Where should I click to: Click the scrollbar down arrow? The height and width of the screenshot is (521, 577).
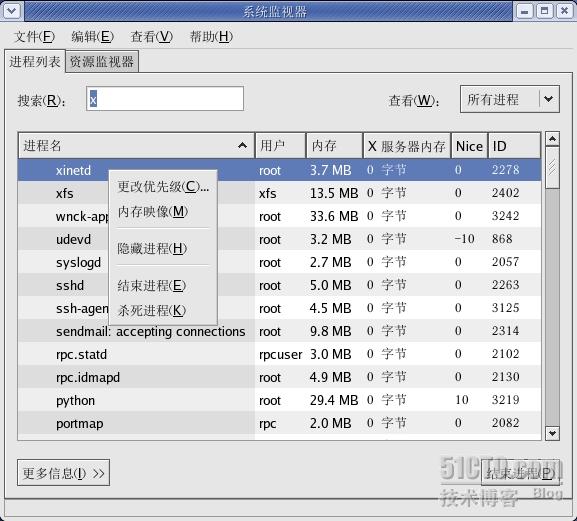click(x=552, y=433)
